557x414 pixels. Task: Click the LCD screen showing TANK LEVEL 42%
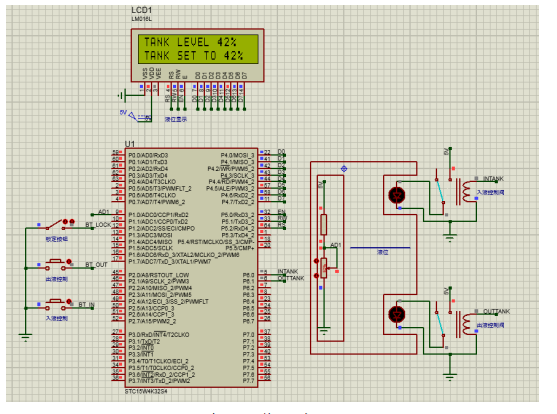click(198, 49)
